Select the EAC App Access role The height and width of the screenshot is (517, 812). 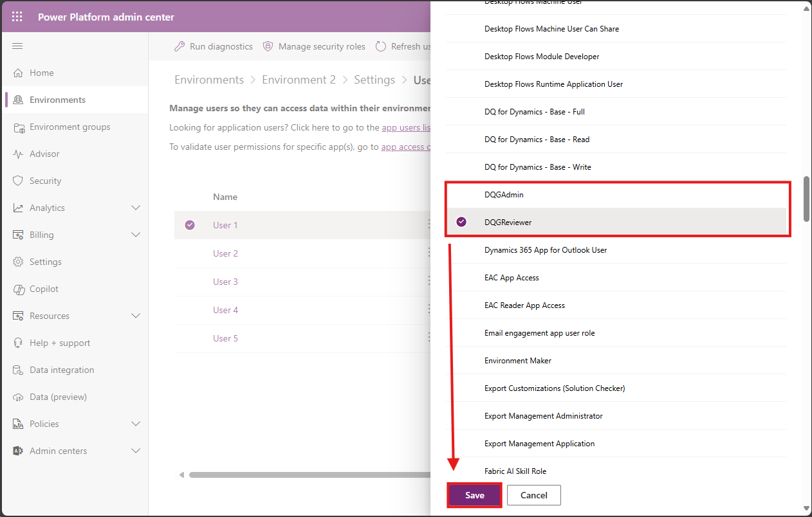616,277
